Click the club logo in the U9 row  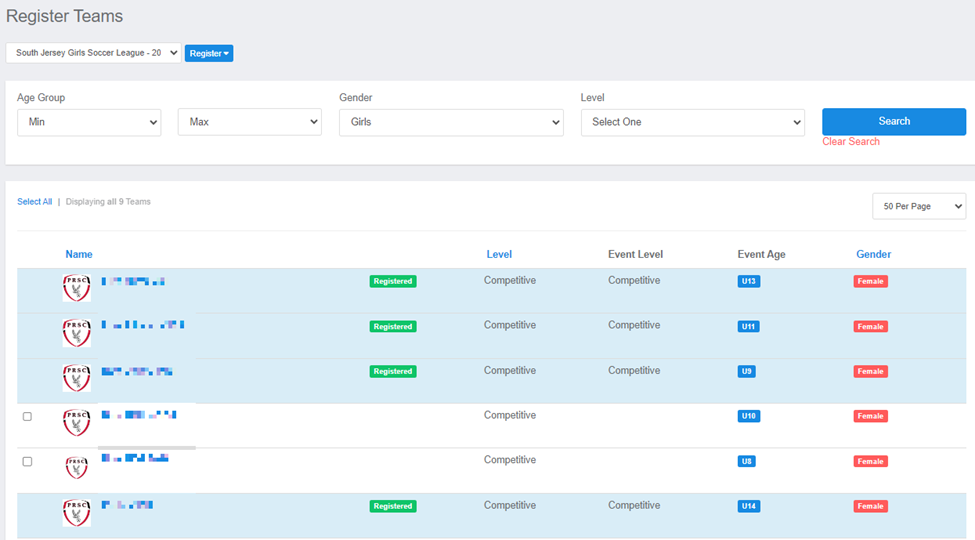76,378
